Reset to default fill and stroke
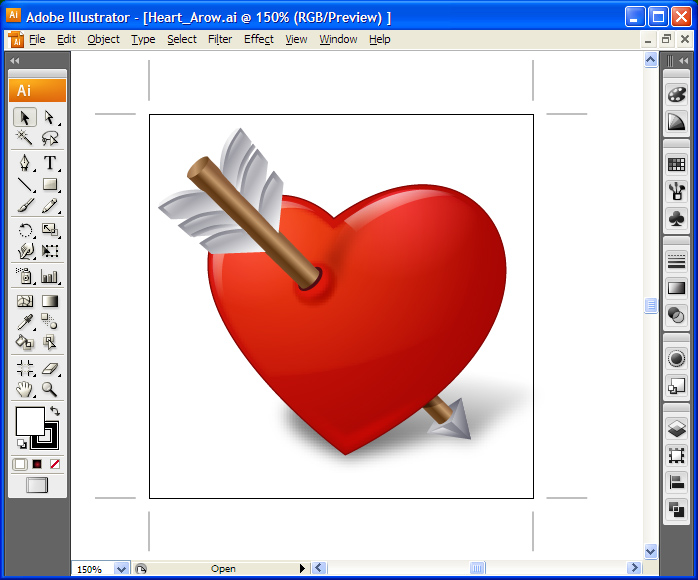The height and width of the screenshot is (580, 698). 21,444
